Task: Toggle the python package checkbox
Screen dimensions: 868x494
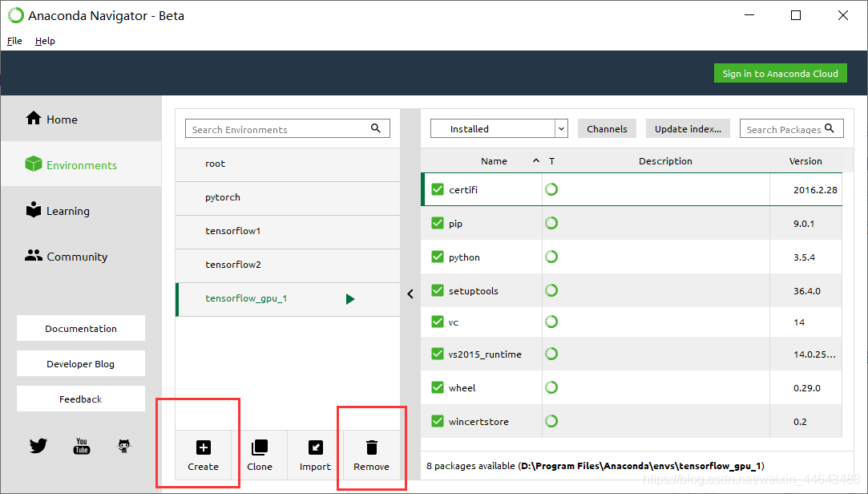Action: pos(438,257)
